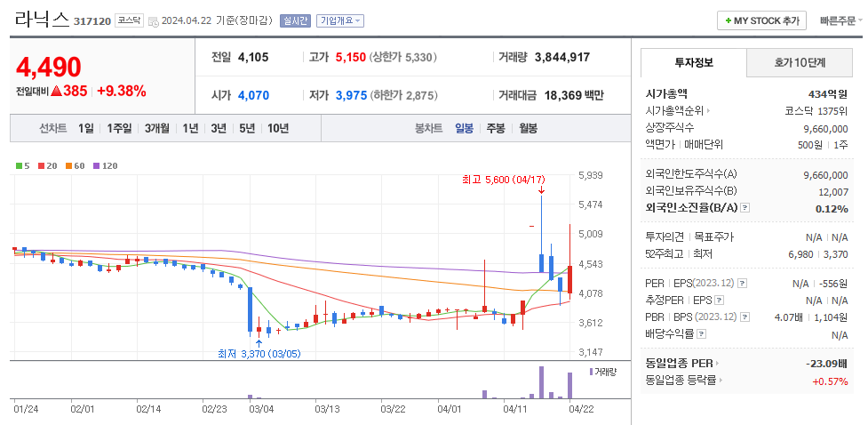Switch to the 투자정보 tab
This screenshot has height=425, width=868.
pyautogui.click(x=694, y=62)
